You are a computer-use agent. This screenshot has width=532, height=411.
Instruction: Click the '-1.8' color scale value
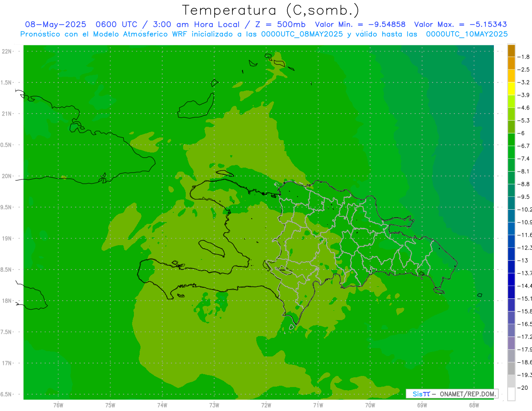click(524, 57)
